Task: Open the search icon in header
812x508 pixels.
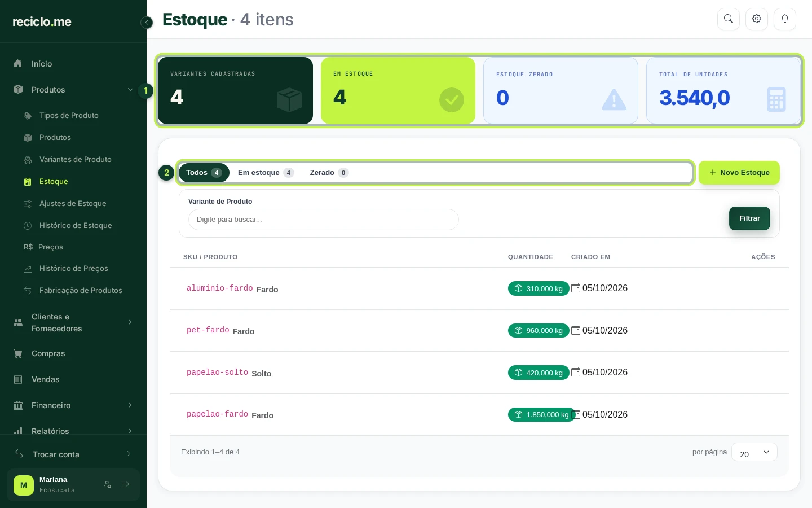Action: tap(729, 19)
